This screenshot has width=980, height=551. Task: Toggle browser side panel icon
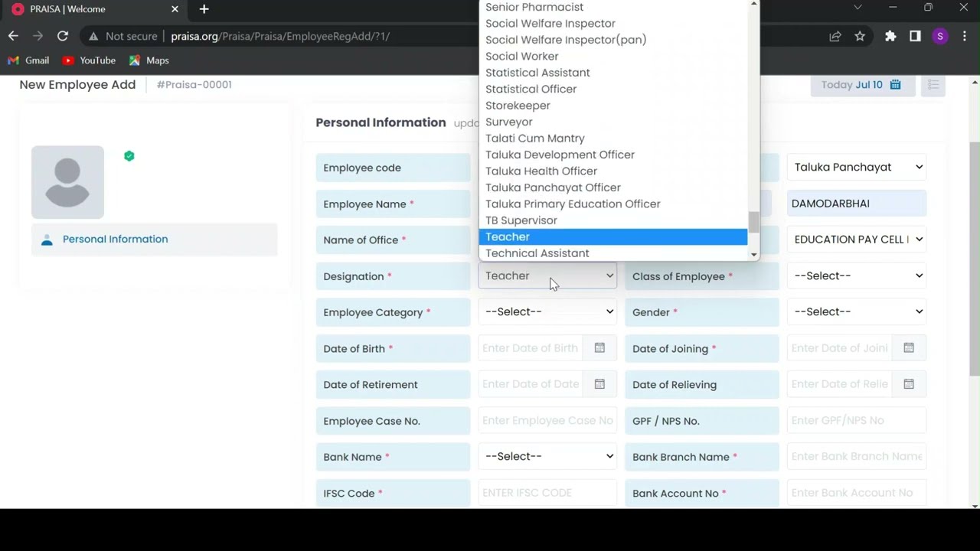tap(915, 36)
